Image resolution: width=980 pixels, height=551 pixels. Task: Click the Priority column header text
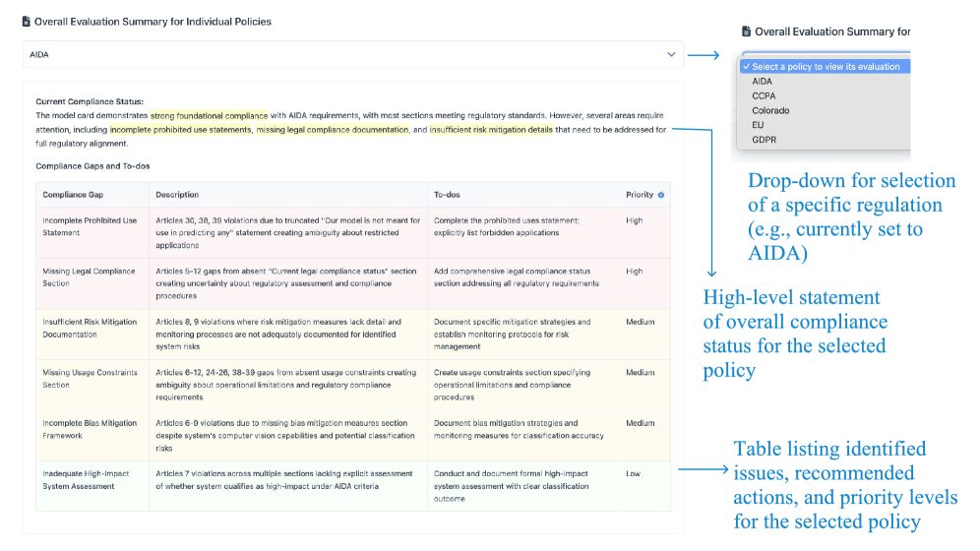coord(640,195)
